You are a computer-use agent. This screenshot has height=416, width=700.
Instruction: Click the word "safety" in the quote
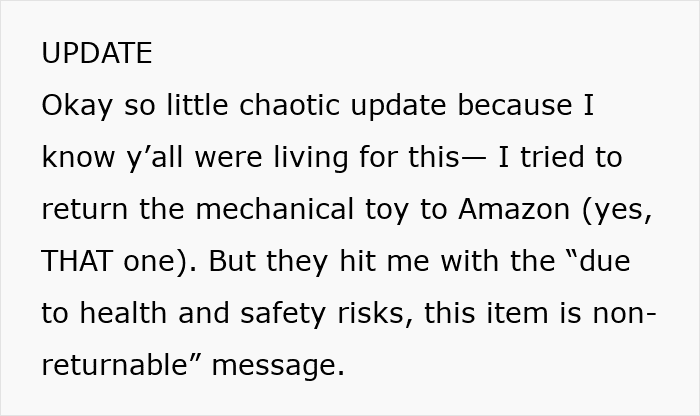coord(283,314)
